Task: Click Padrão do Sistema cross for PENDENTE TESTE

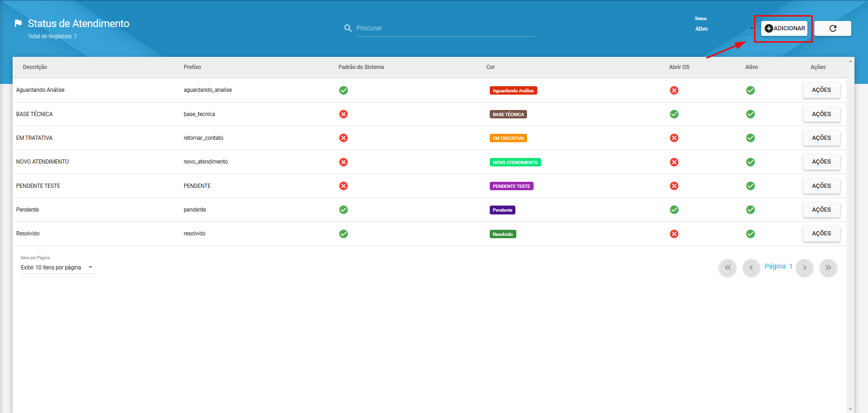Action: pos(343,186)
